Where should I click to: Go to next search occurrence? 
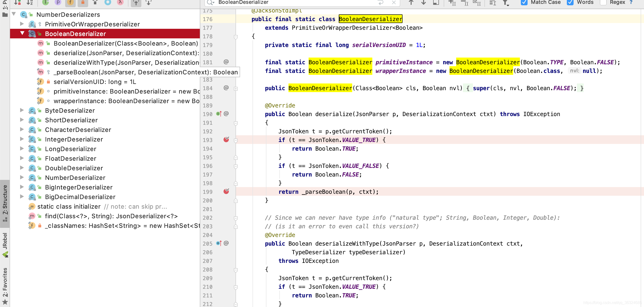(424, 2)
